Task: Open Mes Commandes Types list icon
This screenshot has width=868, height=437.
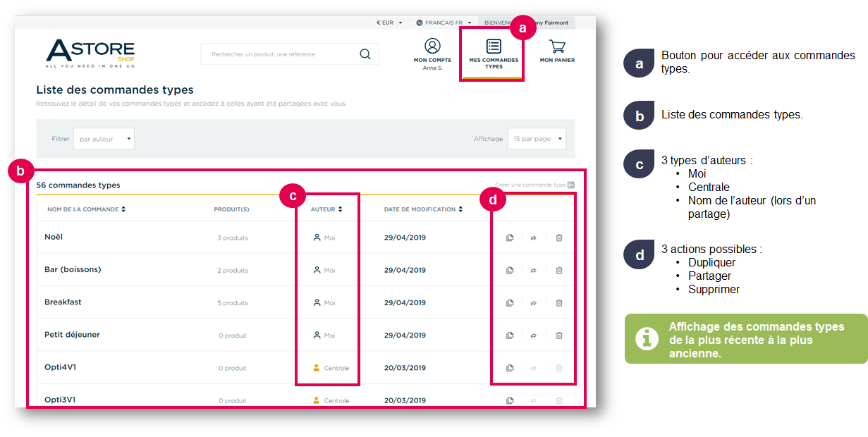Action: pos(494,47)
